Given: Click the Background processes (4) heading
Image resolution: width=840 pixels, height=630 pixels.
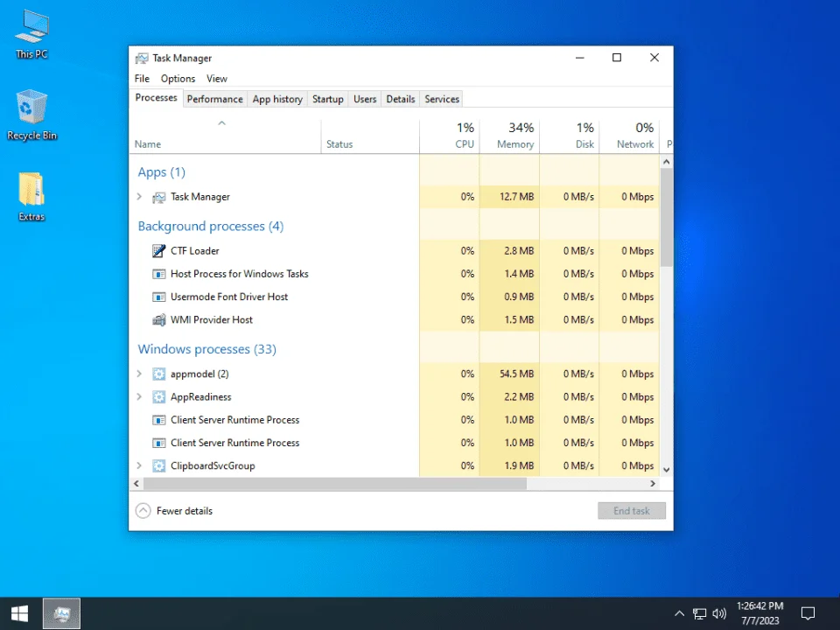Looking at the screenshot, I should [x=211, y=226].
